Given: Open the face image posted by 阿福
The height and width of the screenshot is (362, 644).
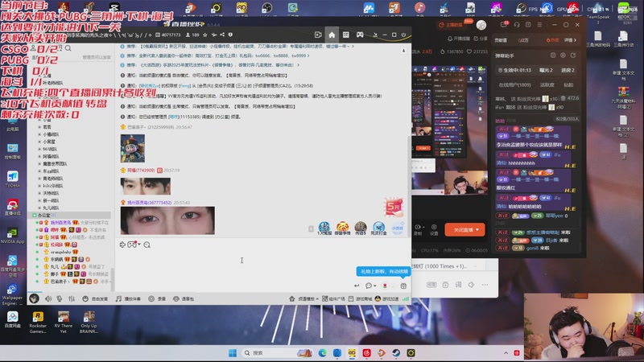Looking at the screenshot, I should pos(146,187).
